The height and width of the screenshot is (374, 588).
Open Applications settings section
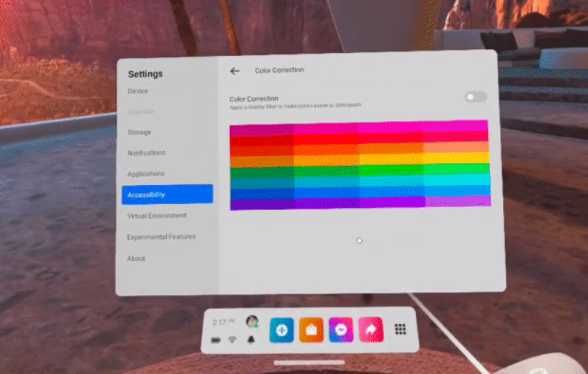point(146,174)
